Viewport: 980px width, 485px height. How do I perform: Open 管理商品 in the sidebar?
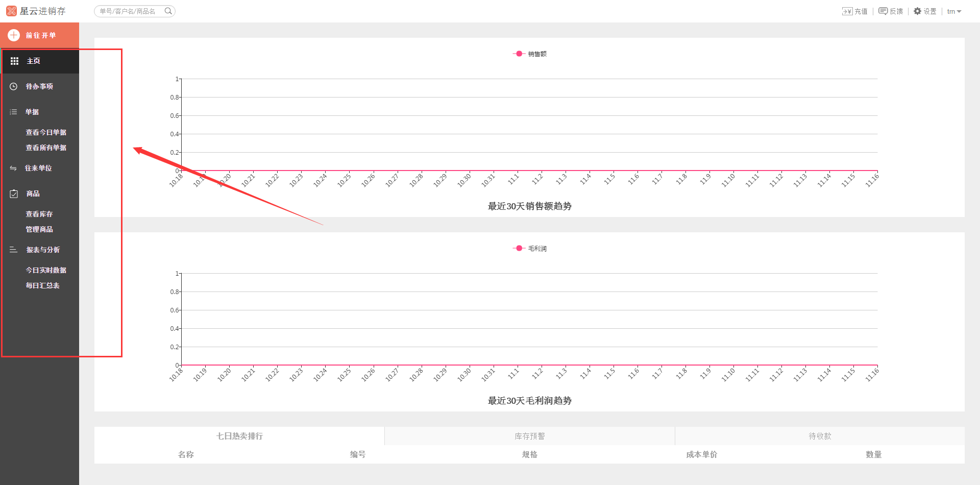tap(39, 229)
